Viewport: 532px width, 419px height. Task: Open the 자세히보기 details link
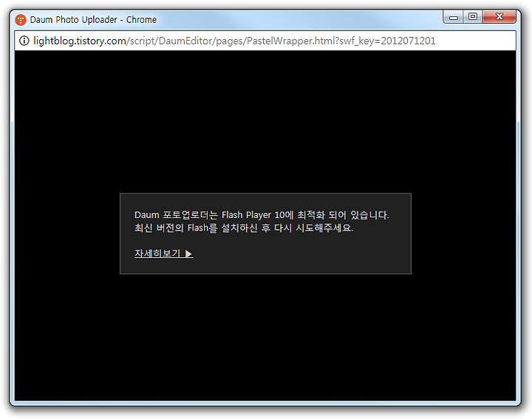pos(163,253)
